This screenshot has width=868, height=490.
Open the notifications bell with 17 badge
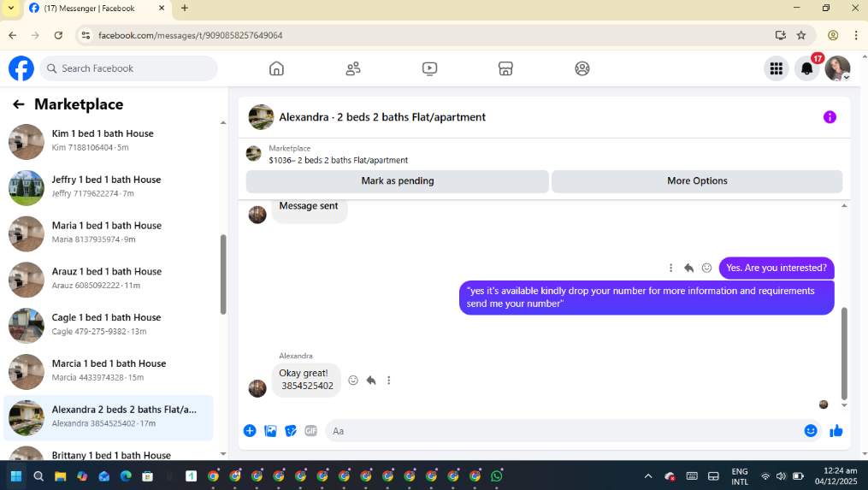[807, 68]
